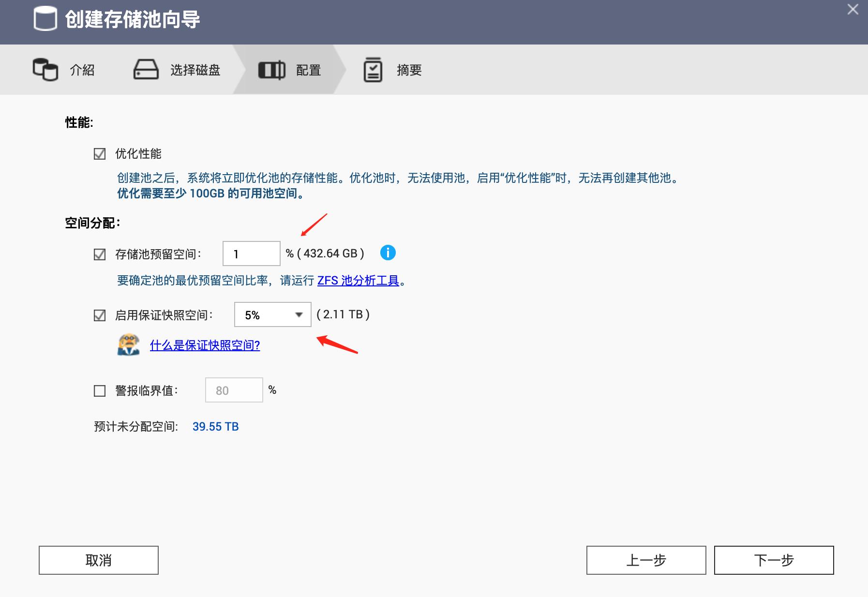Open the snapshot space 5% dropdown
868x597 pixels.
click(x=272, y=314)
